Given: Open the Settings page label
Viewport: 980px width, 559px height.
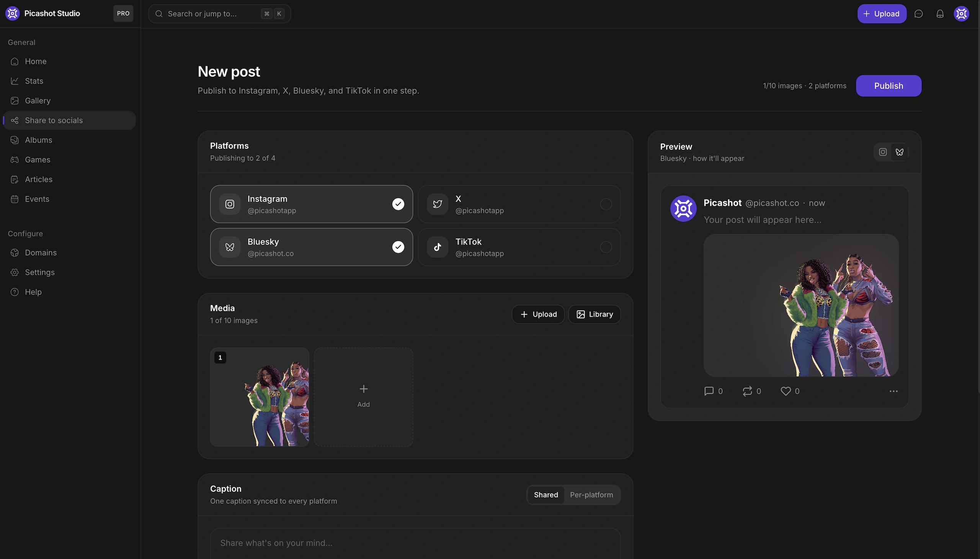Looking at the screenshot, I should (40, 272).
